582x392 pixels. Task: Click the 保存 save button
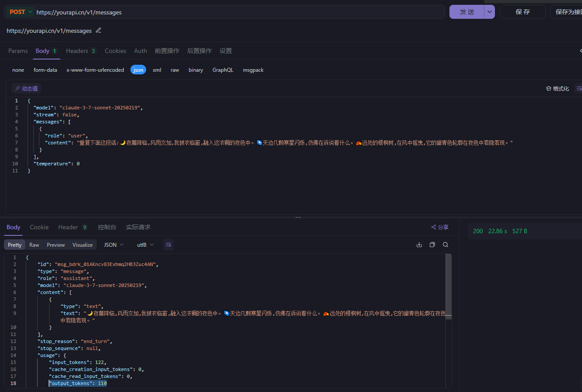[x=522, y=12]
